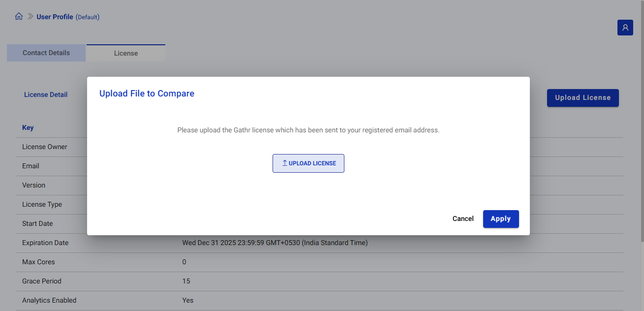The height and width of the screenshot is (311, 644).
Task: Click the UPLOAD LICENSE button in the dialog
Action: click(x=308, y=163)
